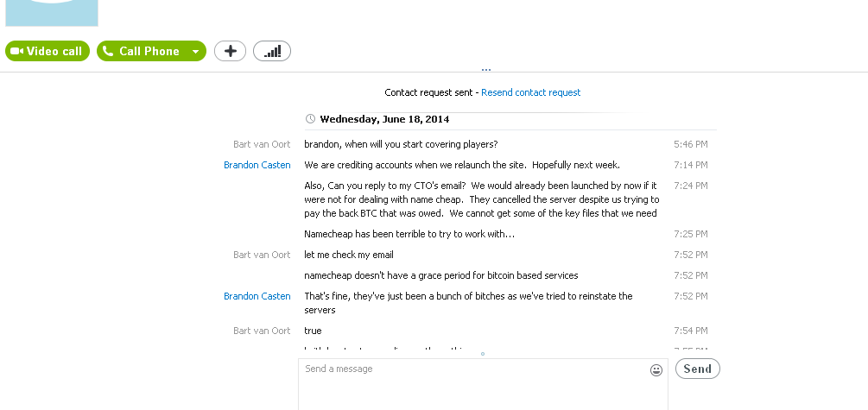The width and height of the screenshot is (868, 410).
Task: Click the three-dot divider handle under toolbar
Action: click(x=486, y=70)
